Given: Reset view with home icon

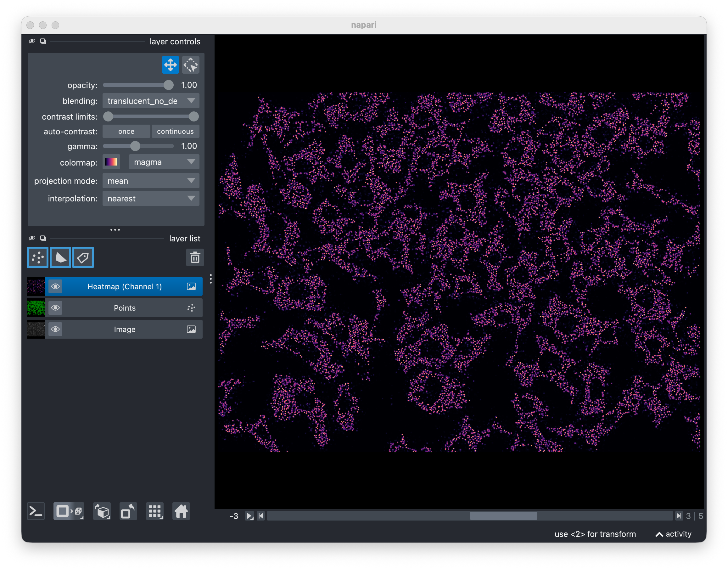Looking at the screenshot, I should (x=181, y=511).
